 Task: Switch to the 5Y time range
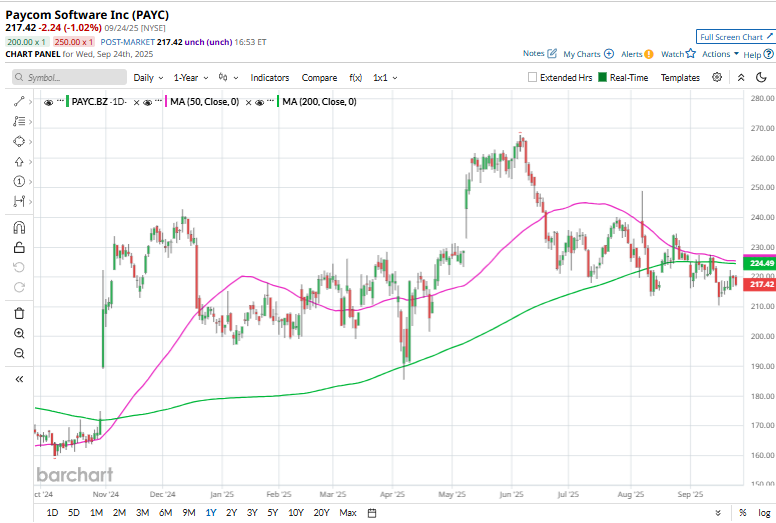(x=273, y=513)
